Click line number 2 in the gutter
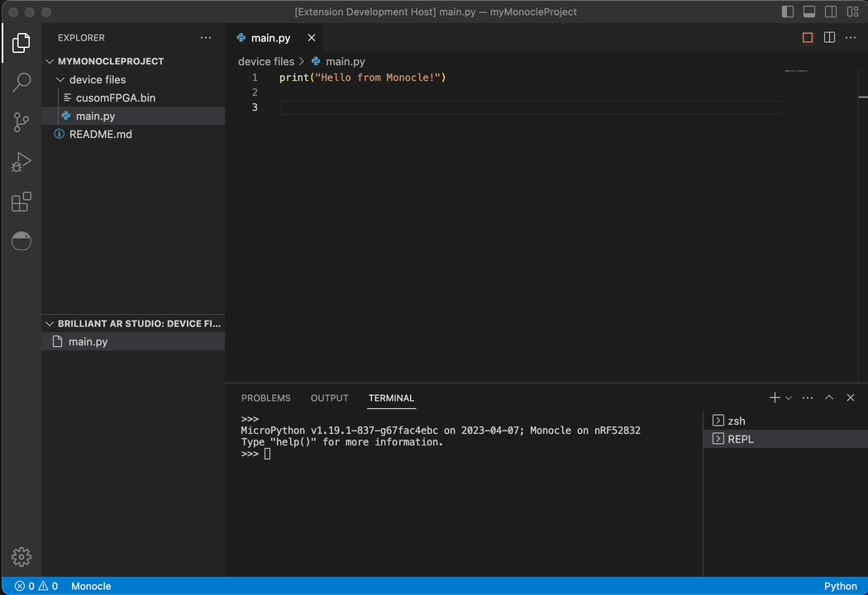Screen dimensions: 868x595 pyautogui.click(x=255, y=92)
